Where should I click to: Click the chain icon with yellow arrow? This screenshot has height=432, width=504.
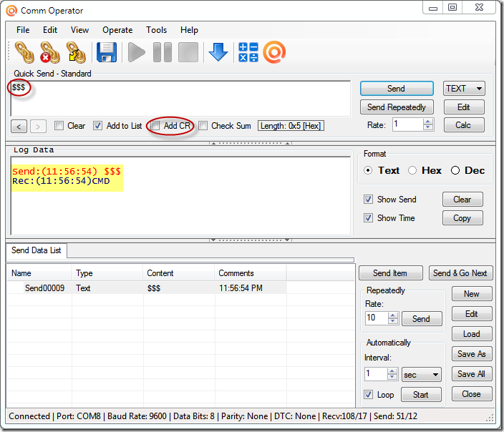point(76,52)
